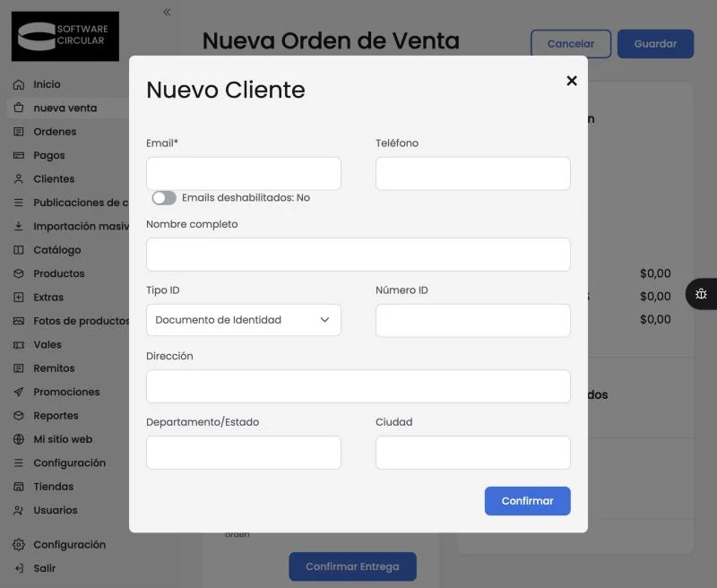Click into the Número ID field
Image resolution: width=717 pixels, height=588 pixels.
point(473,321)
